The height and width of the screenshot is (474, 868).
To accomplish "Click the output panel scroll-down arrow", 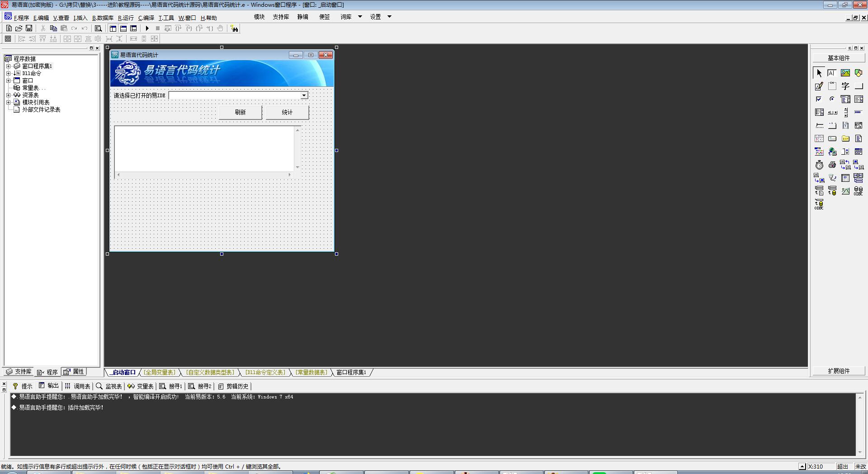I will [x=859, y=452].
